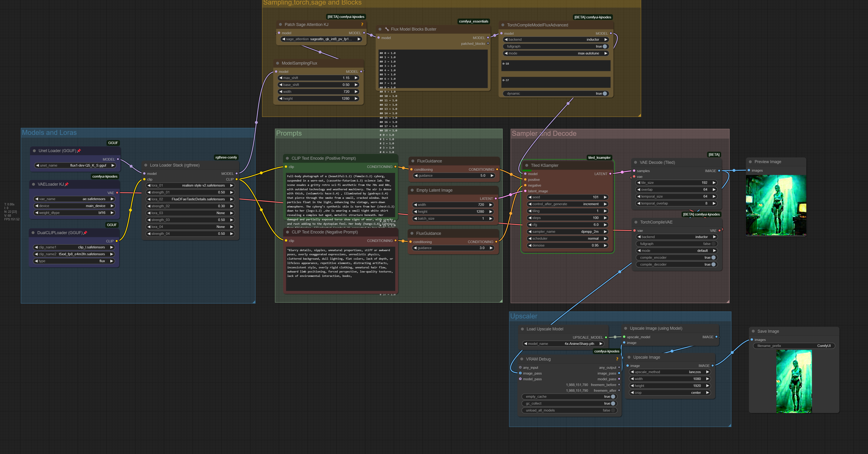Increase the steps value with the right arrow
The width and height of the screenshot is (868, 454).
605,218
